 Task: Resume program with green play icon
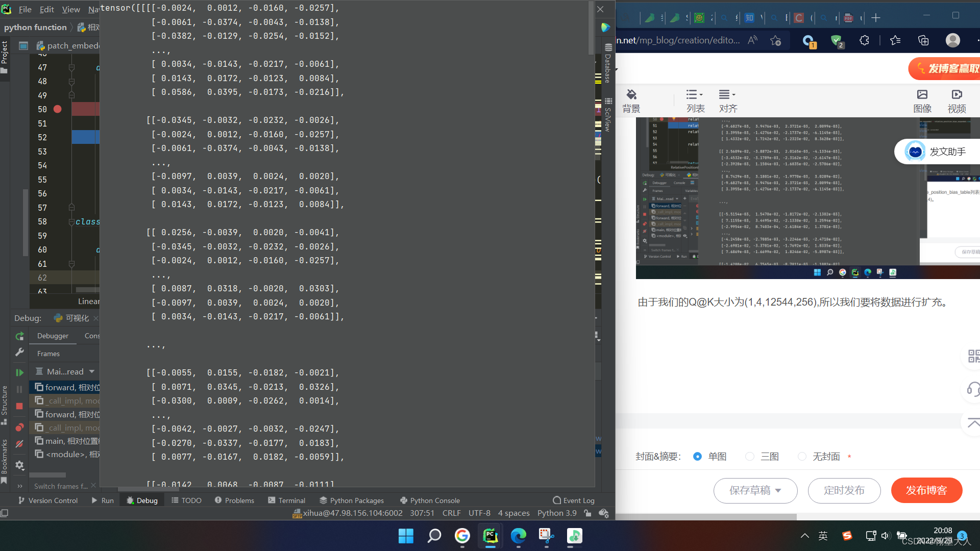[19, 372]
